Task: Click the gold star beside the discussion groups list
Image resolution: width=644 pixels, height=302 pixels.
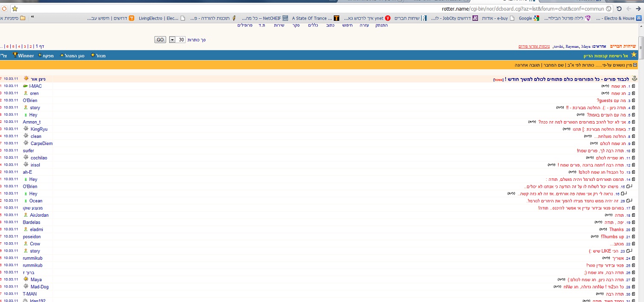Action: (x=633, y=55)
